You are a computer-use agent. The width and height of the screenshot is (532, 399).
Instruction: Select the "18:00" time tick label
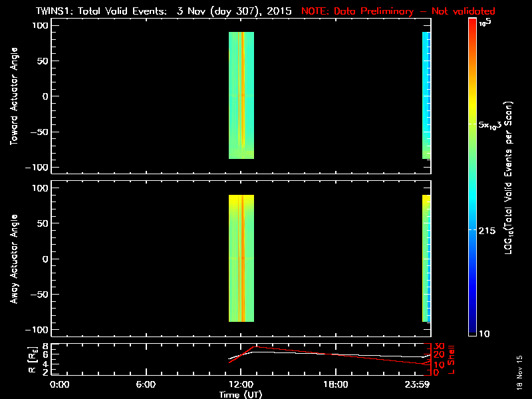(x=335, y=384)
